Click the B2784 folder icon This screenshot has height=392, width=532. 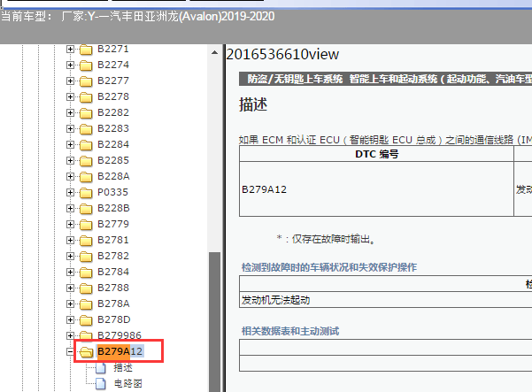(86, 273)
